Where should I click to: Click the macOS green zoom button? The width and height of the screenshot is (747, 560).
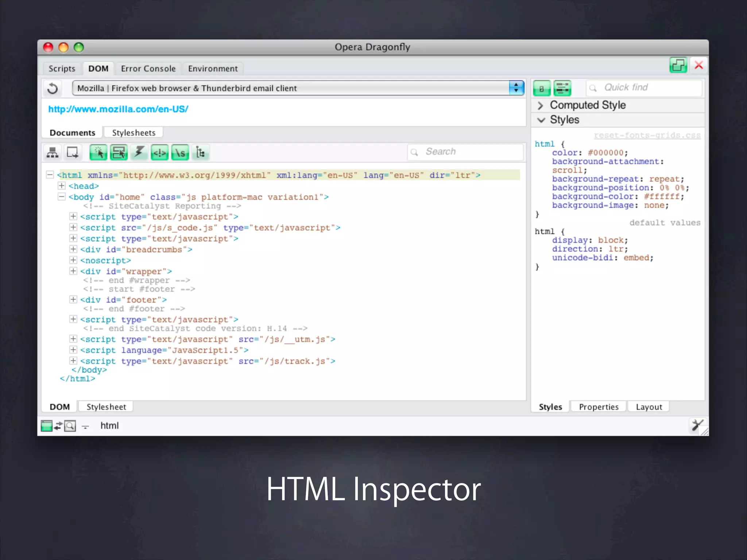pyautogui.click(x=79, y=47)
